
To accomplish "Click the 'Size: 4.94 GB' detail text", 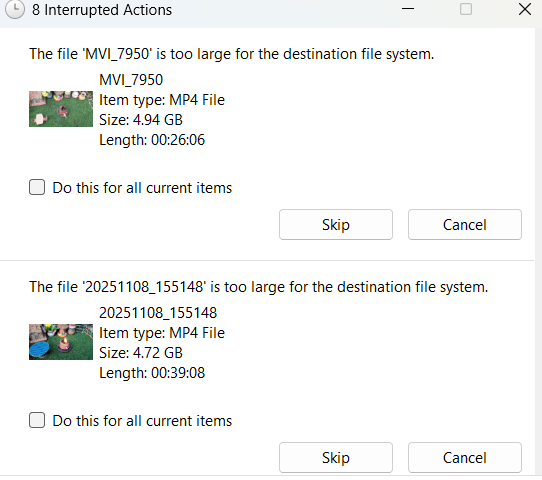I will pos(141,120).
